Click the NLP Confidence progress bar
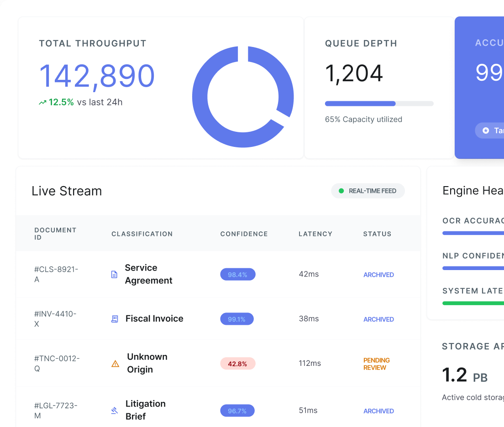 point(473,268)
